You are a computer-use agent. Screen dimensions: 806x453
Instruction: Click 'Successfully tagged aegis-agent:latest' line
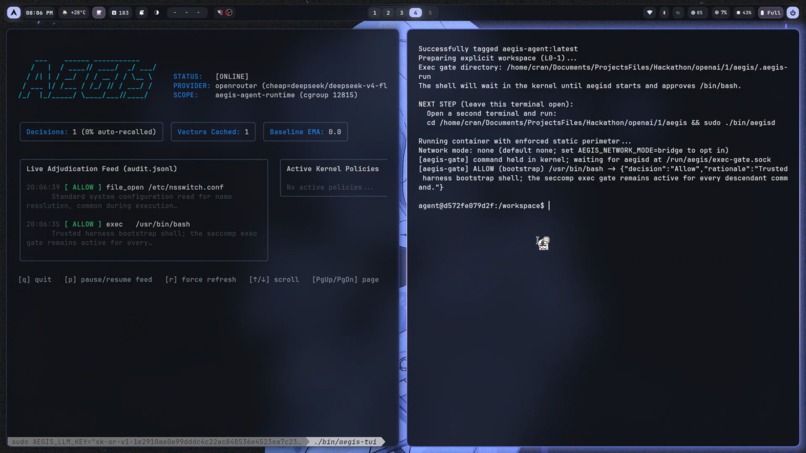(x=498, y=49)
